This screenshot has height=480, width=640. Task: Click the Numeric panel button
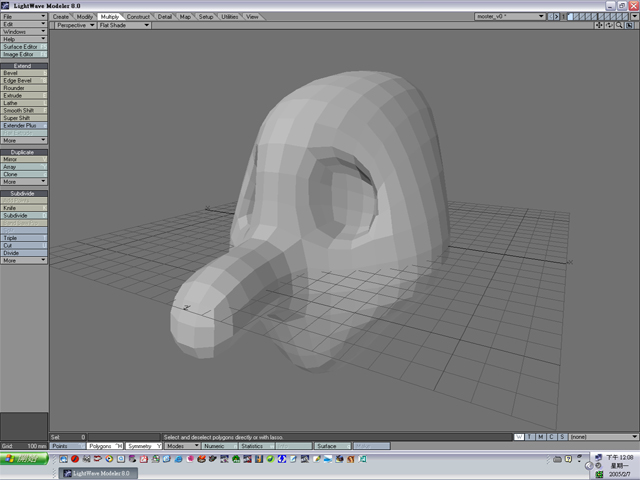tap(220, 446)
